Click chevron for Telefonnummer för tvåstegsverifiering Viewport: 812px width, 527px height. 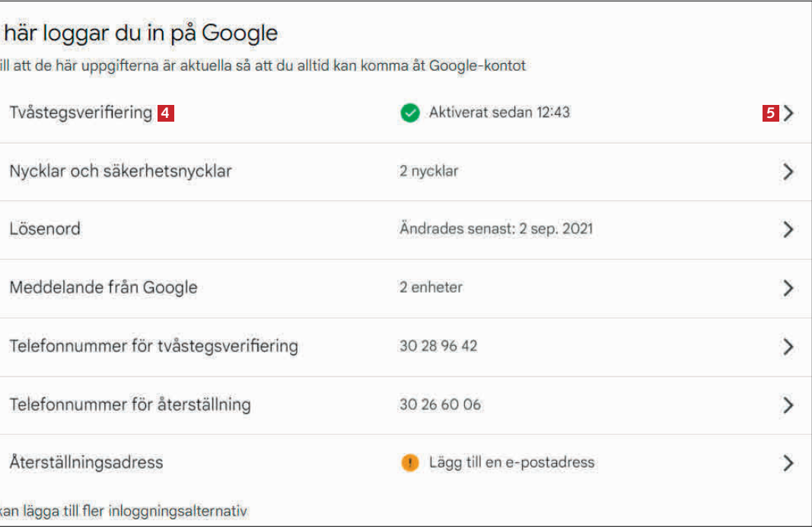[788, 347]
